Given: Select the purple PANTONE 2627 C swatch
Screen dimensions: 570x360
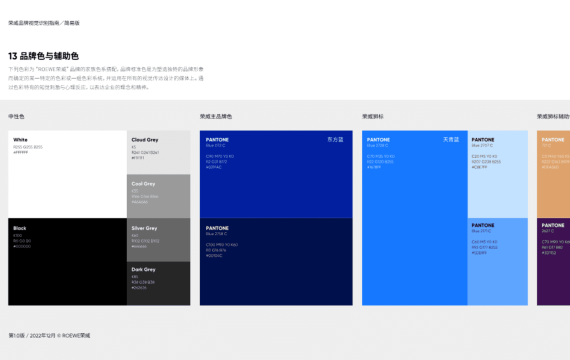Looking at the screenshot, I should tap(553, 261).
